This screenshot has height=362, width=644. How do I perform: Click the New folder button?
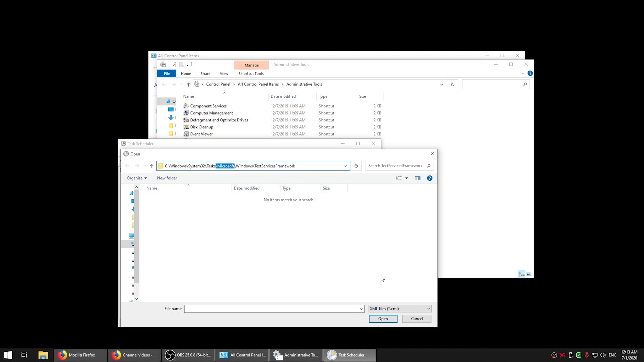coord(167,178)
